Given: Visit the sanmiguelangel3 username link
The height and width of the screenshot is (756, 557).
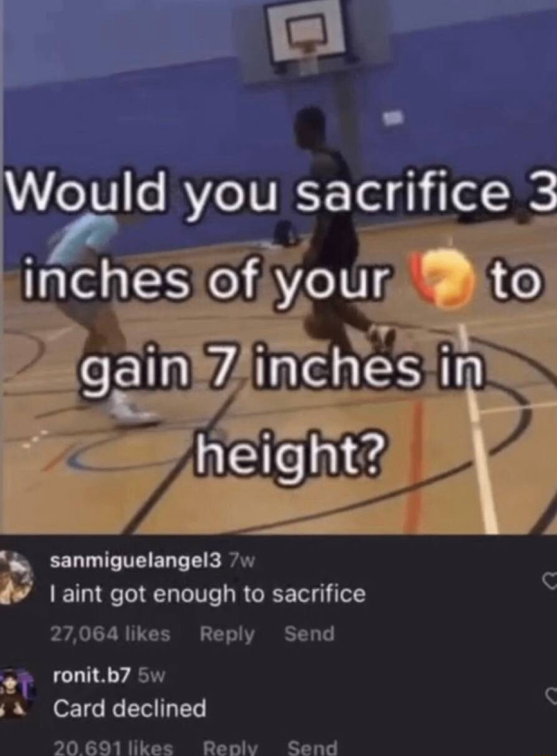Looking at the screenshot, I should (135, 561).
